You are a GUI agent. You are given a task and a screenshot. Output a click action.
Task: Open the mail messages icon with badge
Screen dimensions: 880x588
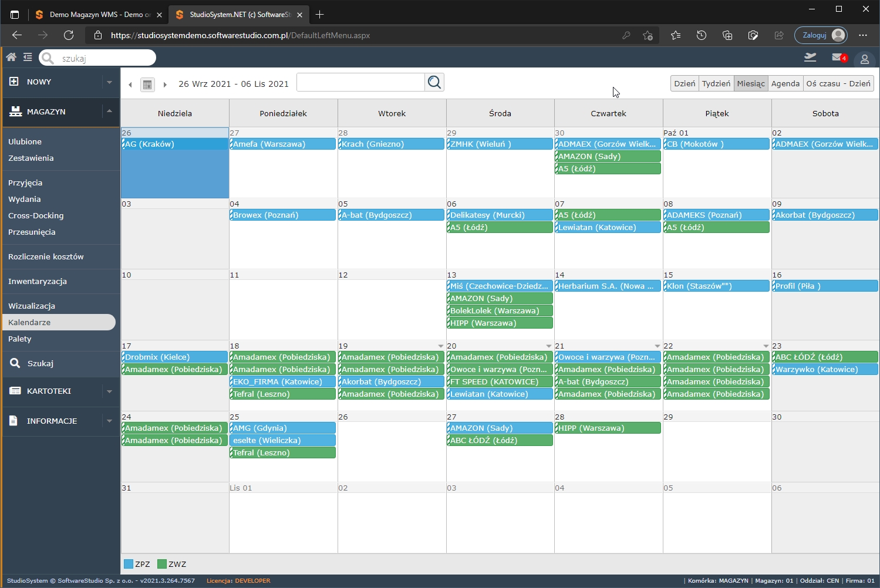point(838,58)
